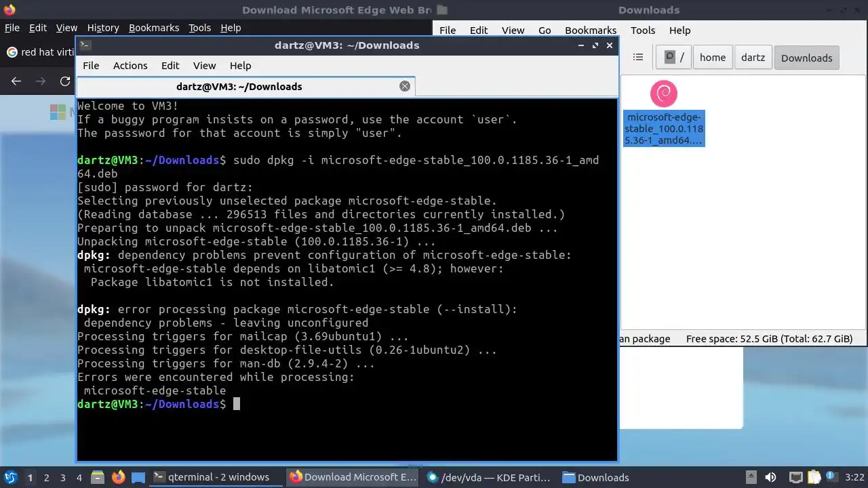The image size is (868, 488).
Task: Click the 3:22 clock
Action: pos(854,477)
